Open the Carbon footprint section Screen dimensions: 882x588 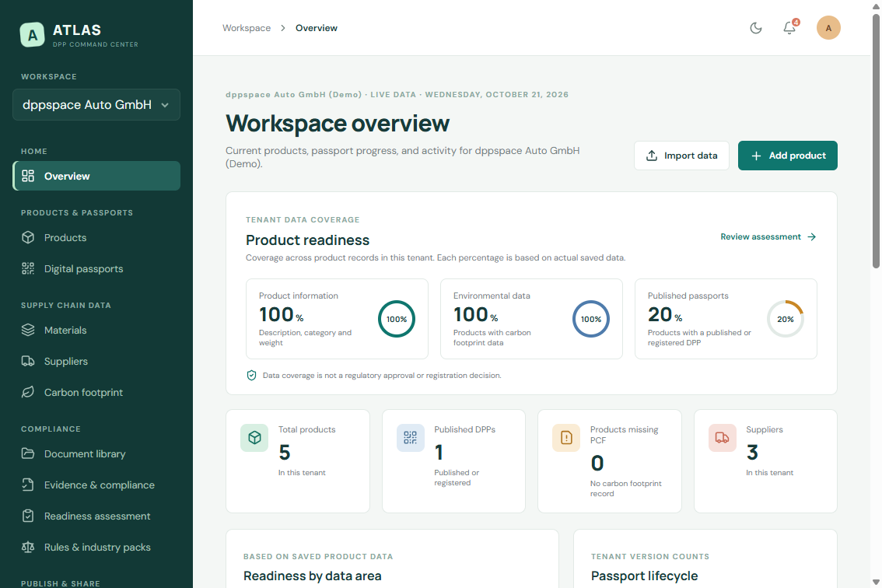tap(96, 392)
